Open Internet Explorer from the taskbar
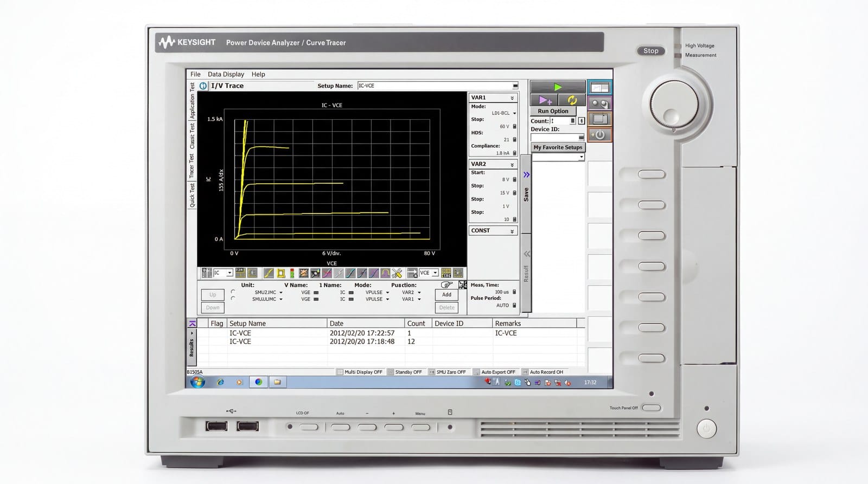This screenshot has height=484, width=868. [x=220, y=382]
